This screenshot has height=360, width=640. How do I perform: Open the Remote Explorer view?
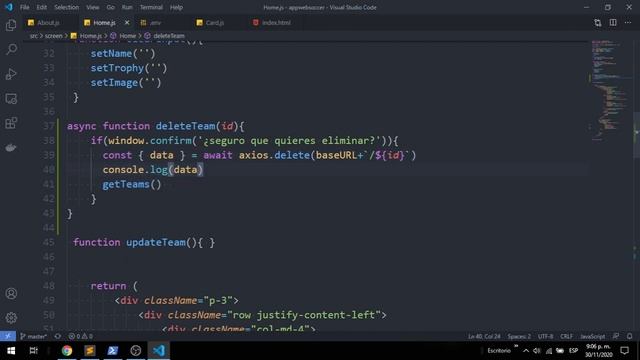pos(11,99)
